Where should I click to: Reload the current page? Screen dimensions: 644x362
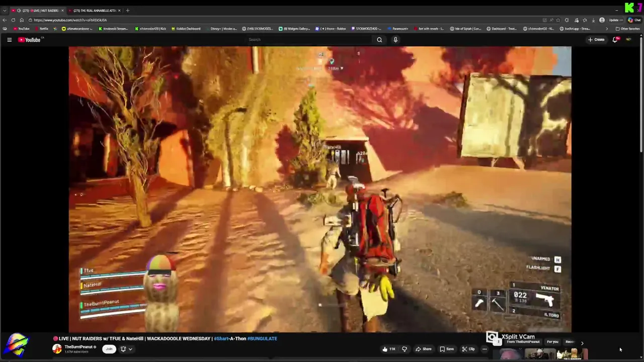coord(13,20)
